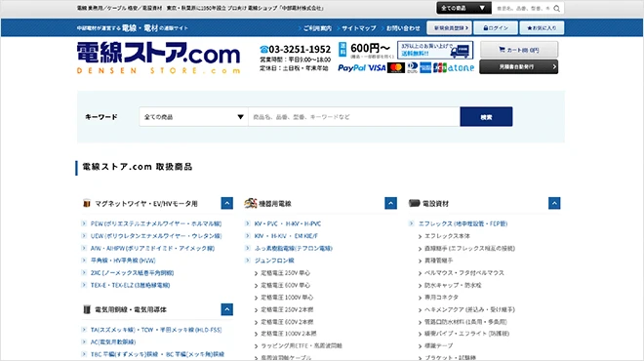
Task: Collapse the マグネットワイヤ category section
Action: tap(226, 203)
